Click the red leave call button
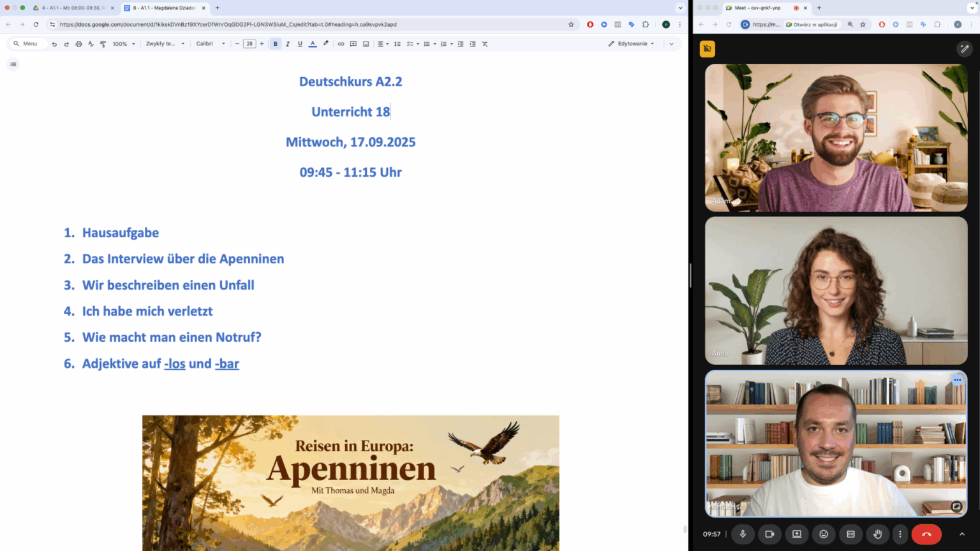Viewport: 980px width, 551px height. coord(926,534)
